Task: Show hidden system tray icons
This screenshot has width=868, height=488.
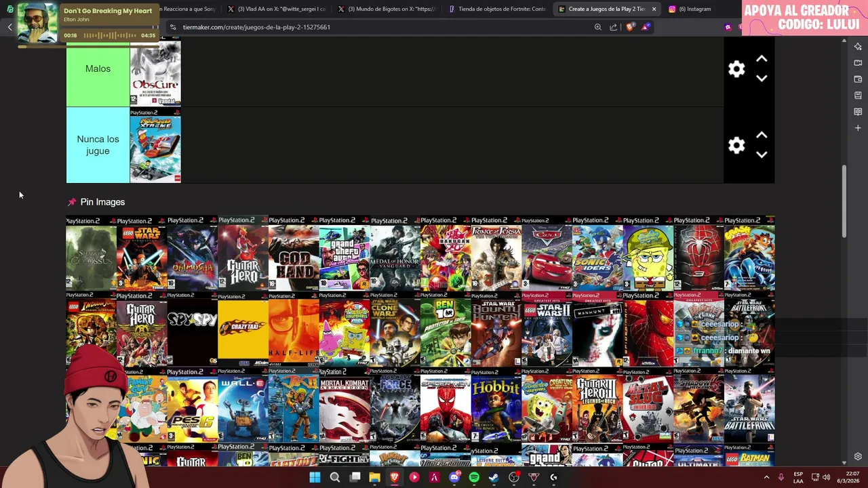Action: coord(767,477)
